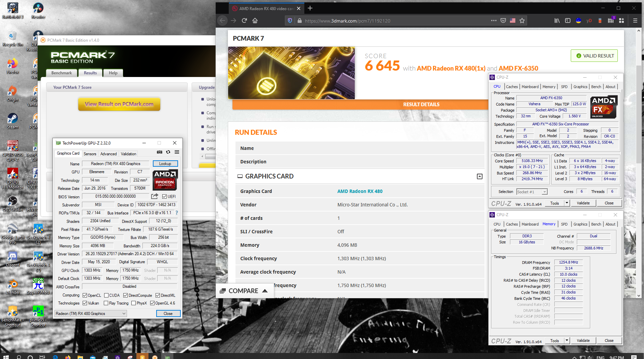The image size is (644, 359).
Task: Toggle the Ray Tracing checkbox
Action: point(106,303)
